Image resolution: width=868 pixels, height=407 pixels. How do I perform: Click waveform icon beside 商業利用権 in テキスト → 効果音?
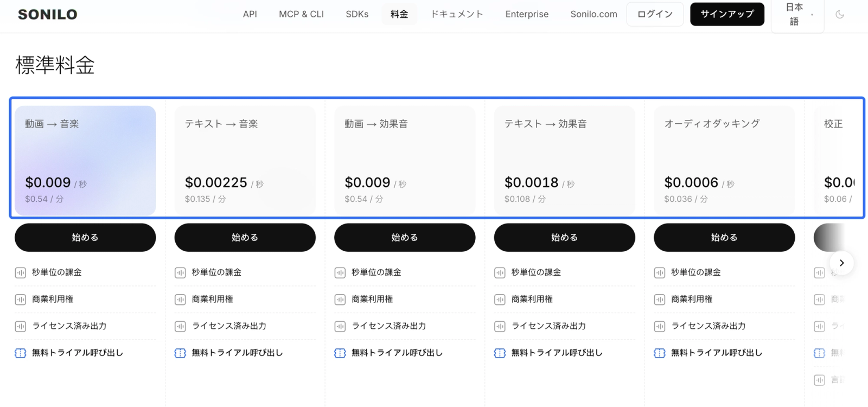(500, 299)
